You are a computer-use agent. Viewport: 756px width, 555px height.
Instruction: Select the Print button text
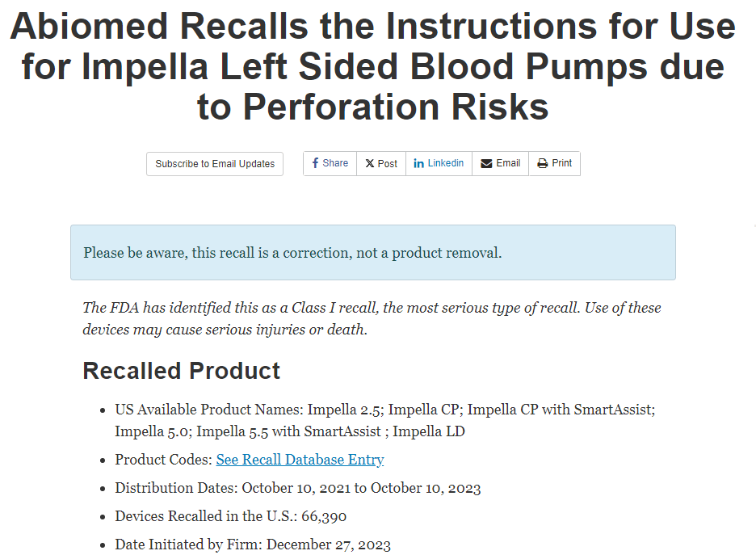tap(562, 163)
